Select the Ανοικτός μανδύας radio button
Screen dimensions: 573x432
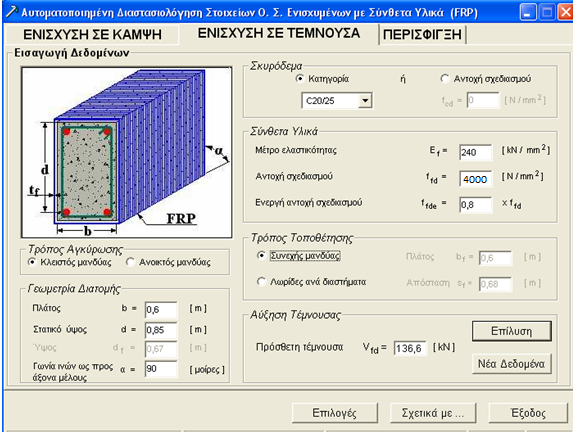click(130, 262)
